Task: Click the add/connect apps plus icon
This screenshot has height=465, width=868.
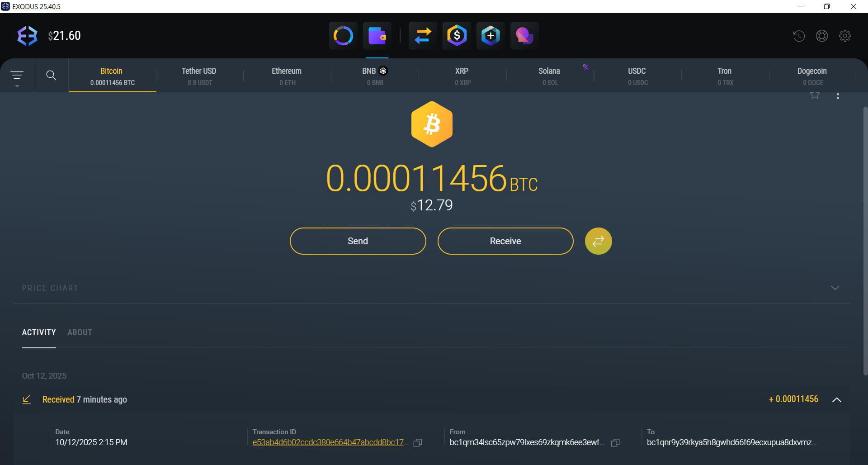Action: 491,35
